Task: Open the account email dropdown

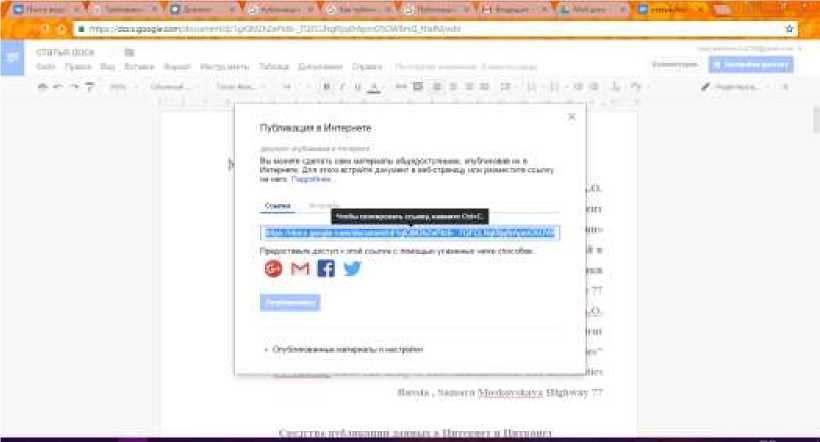Action: (x=749, y=49)
